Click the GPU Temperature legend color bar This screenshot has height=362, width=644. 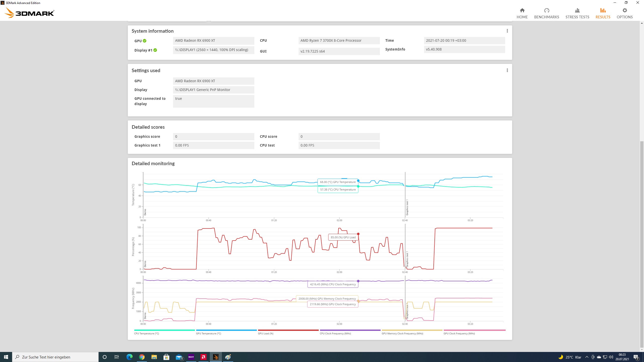[226, 330]
